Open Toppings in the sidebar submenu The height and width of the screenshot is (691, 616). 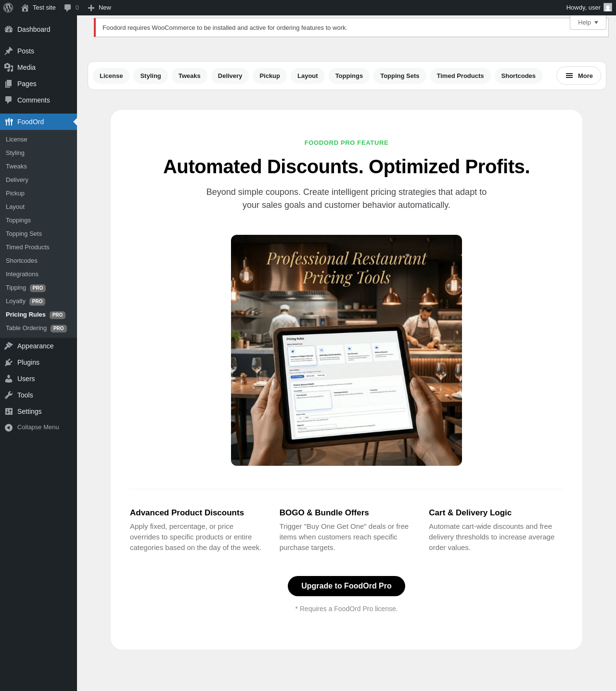[38, 220]
